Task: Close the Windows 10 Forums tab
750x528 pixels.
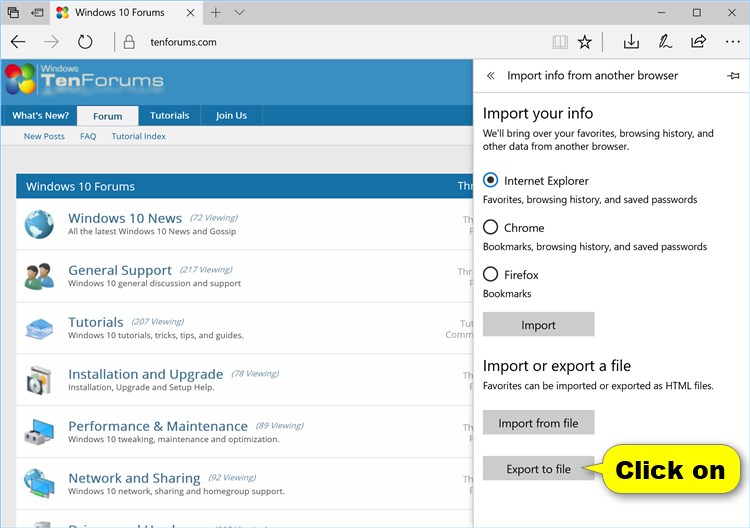Action: 190,13
